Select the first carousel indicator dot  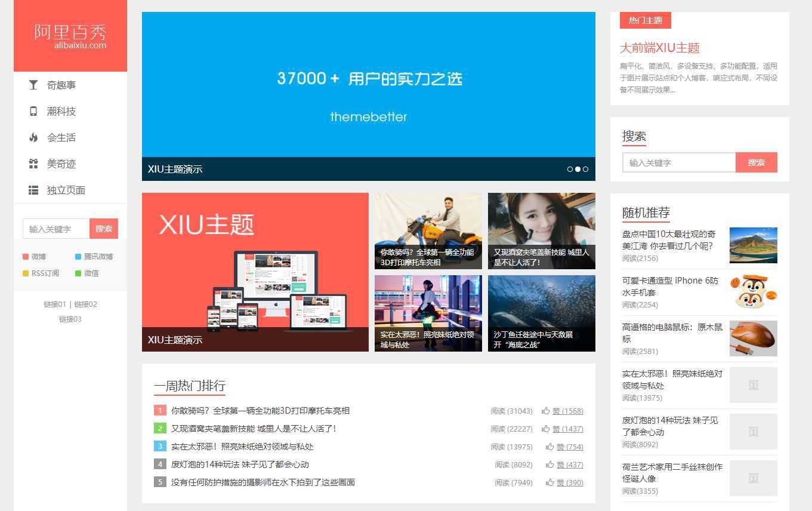tap(570, 169)
